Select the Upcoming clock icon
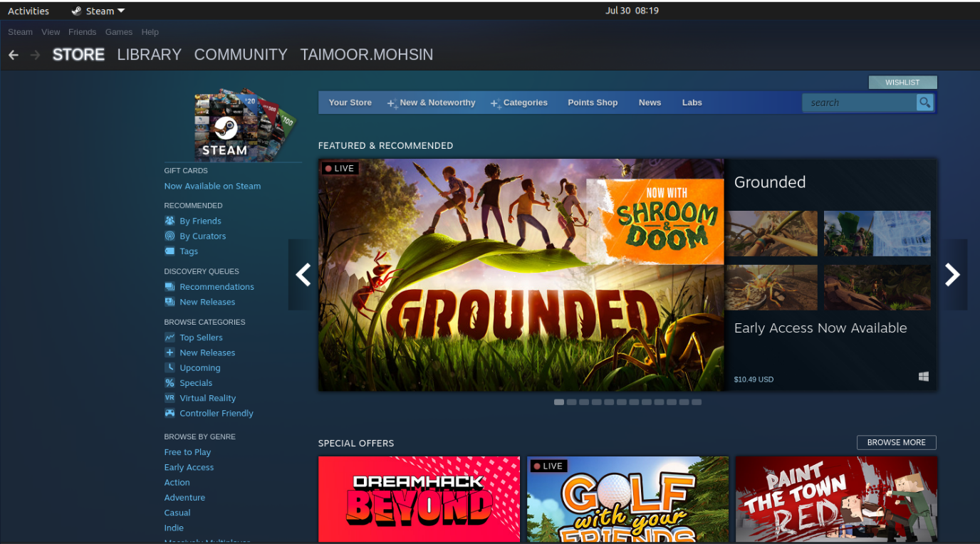 [169, 367]
